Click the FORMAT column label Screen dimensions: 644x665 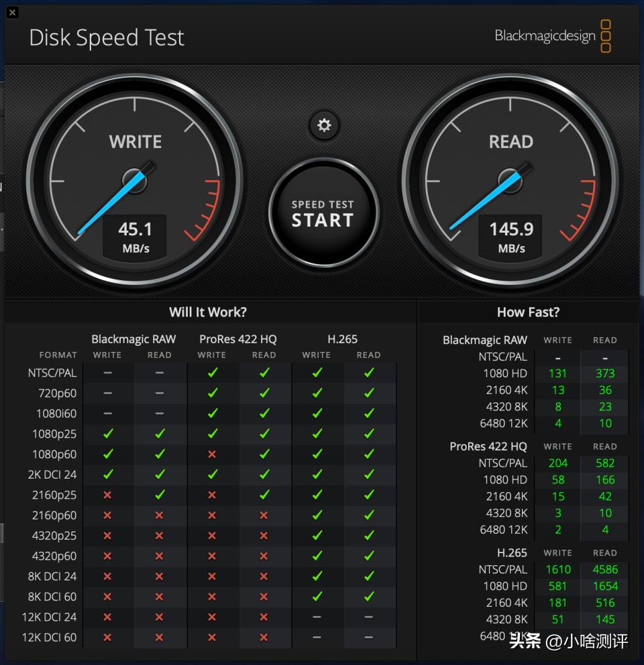point(58,355)
